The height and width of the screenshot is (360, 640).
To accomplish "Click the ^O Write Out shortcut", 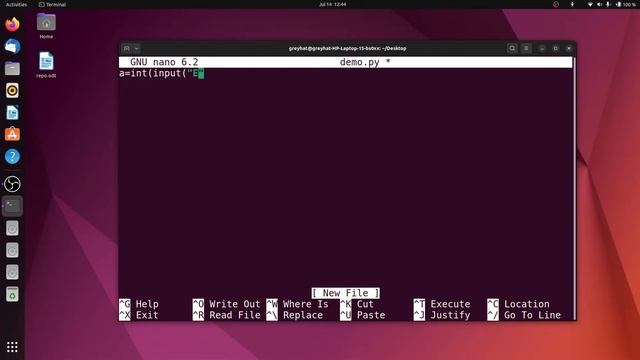I will pos(227,304).
